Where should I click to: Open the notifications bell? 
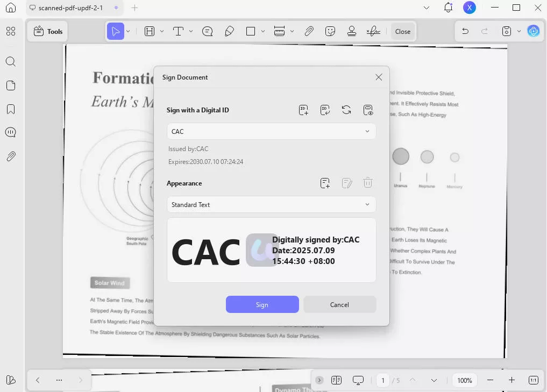coord(448,8)
